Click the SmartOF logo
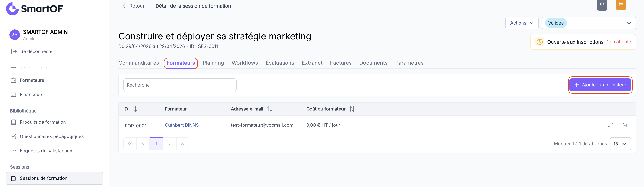 35,8
